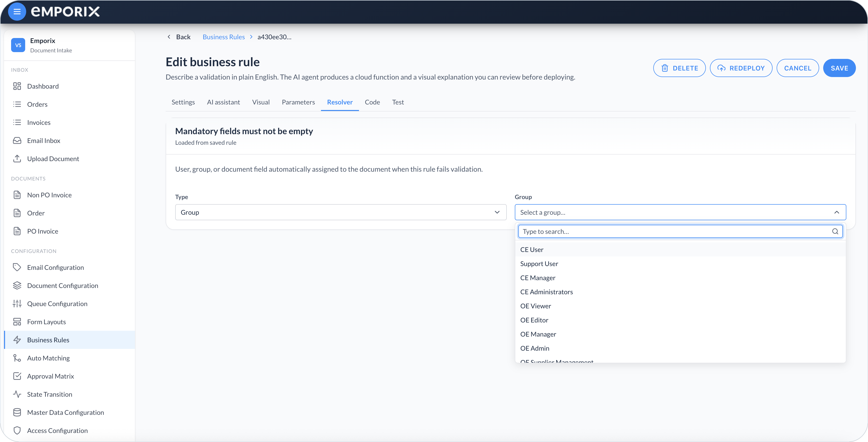Choose OE Admin from the group list
868x442 pixels.
click(680, 348)
